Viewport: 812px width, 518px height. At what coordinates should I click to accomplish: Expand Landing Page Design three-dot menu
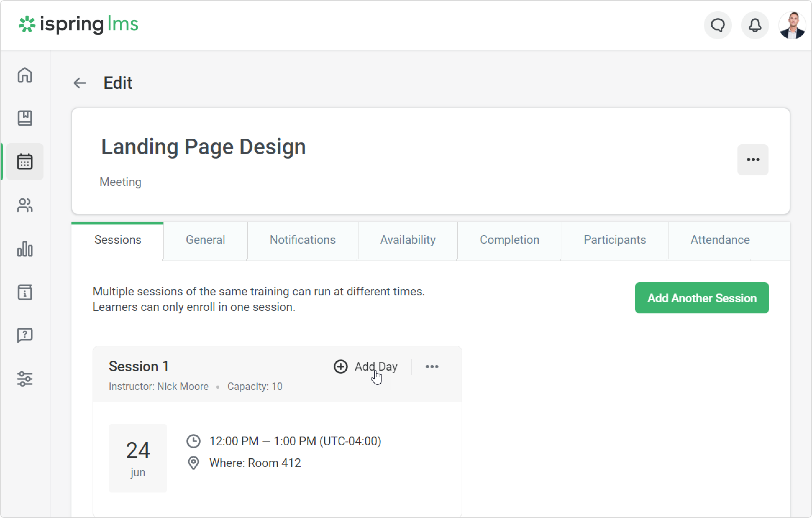coord(753,160)
